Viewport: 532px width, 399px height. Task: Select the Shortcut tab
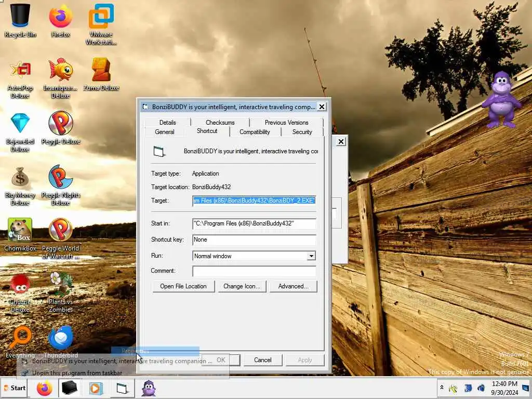pyautogui.click(x=207, y=131)
